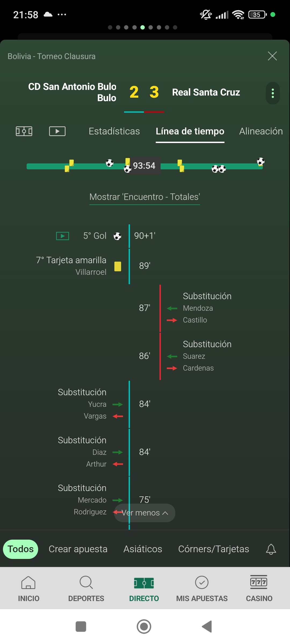Close the match panel with X
This screenshot has height=644, width=290.
click(x=272, y=56)
